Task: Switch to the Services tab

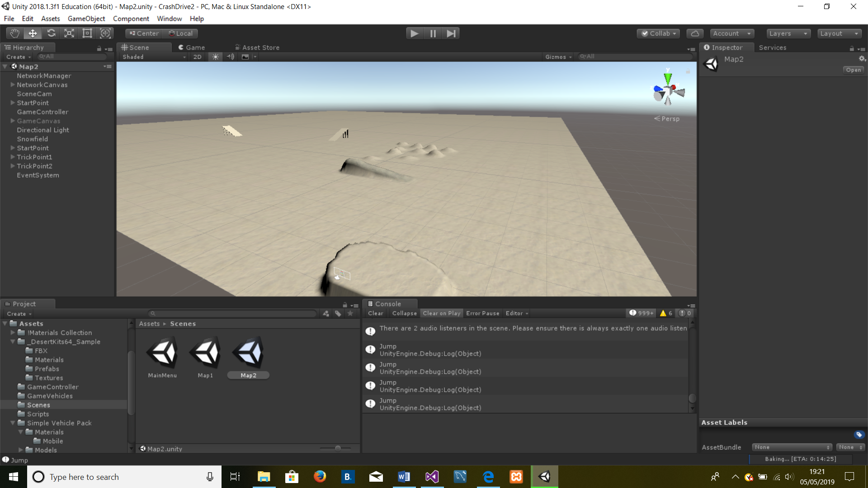Action: [x=773, y=47]
